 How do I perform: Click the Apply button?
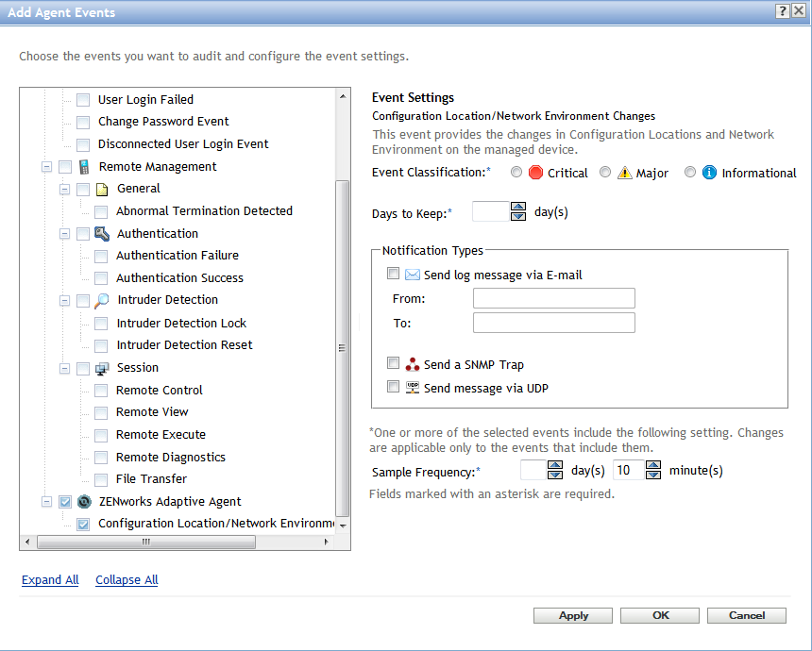click(573, 615)
